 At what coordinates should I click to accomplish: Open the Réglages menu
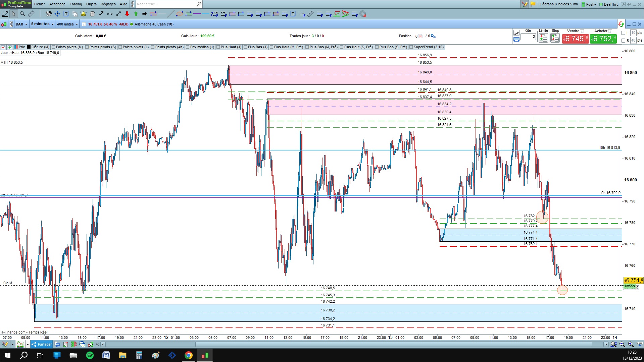coord(108,4)
